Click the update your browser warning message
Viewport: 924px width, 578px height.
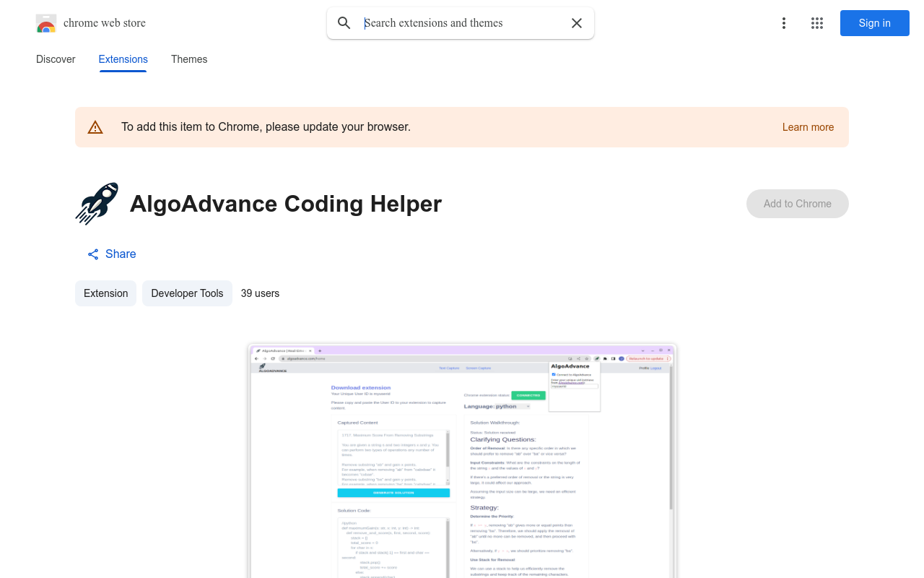266,127
